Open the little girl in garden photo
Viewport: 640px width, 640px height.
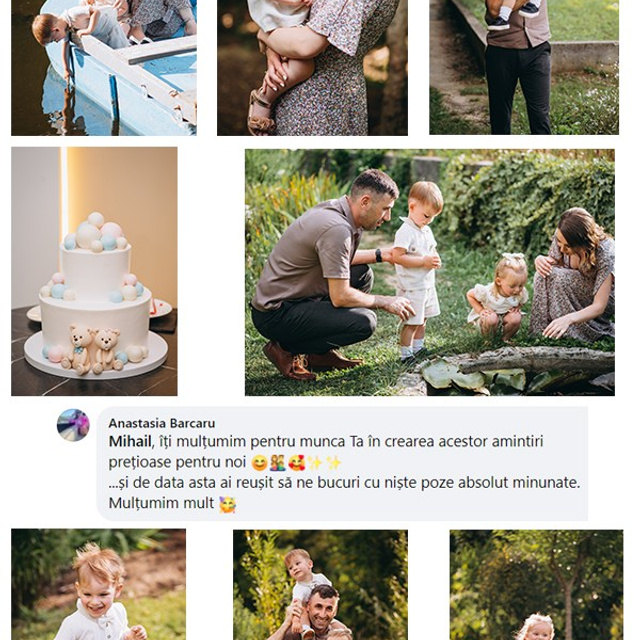coord(536,585)
